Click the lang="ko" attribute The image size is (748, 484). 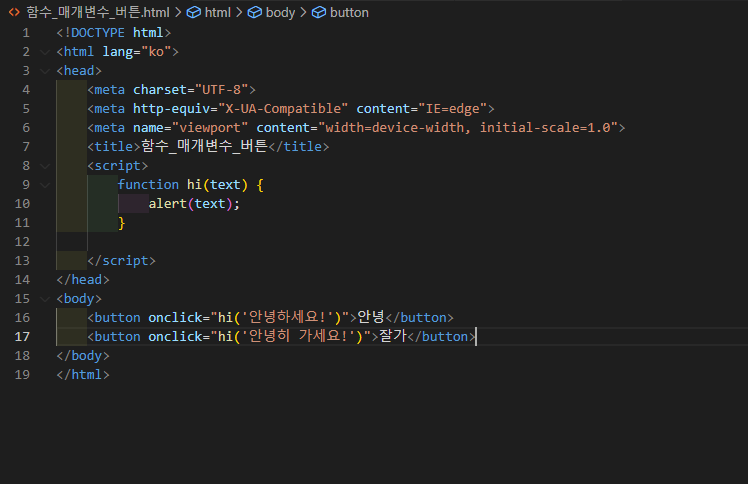(137, 51)
